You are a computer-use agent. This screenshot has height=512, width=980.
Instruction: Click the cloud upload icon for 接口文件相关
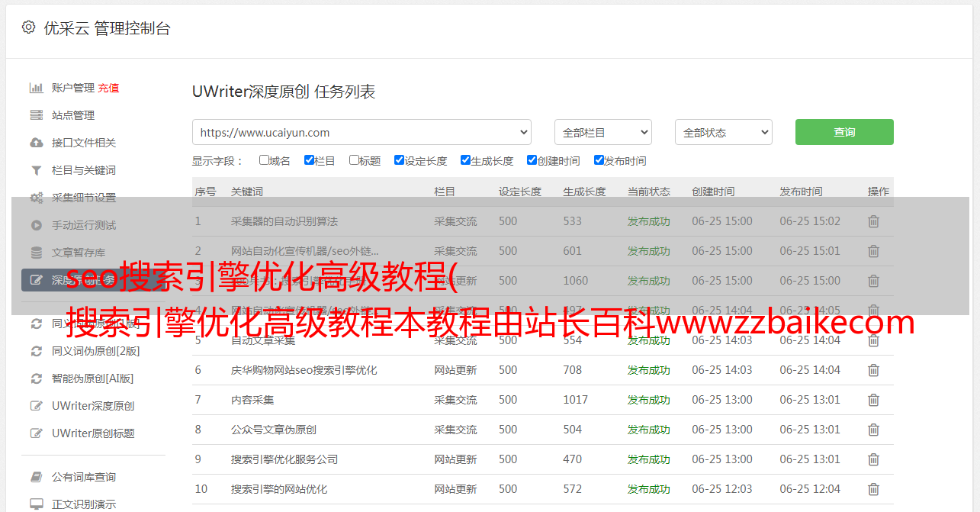point(36,143)
